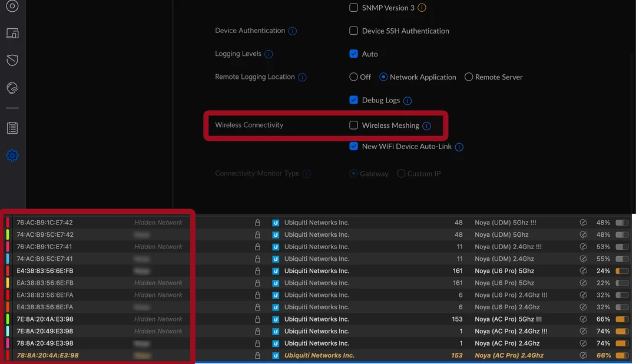Select the Remote Server radio option
Viewport: 636px width, 364px height.
coord(469,77)
